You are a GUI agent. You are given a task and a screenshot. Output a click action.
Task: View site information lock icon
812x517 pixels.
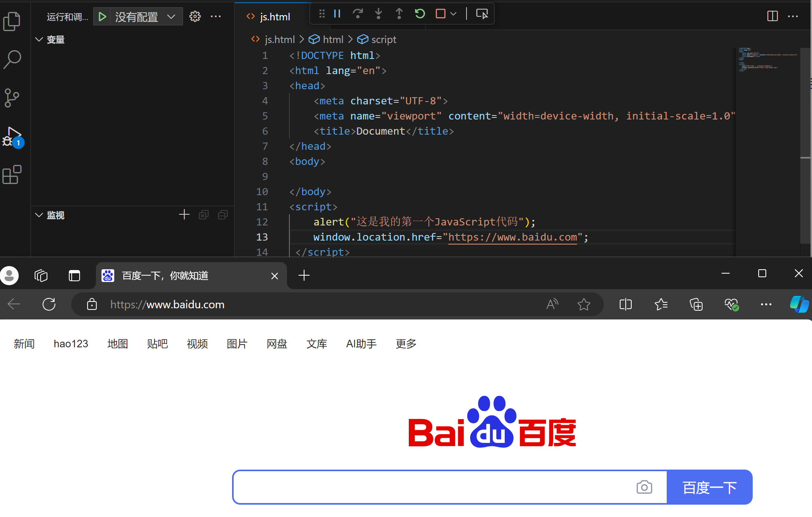point(92,304)
